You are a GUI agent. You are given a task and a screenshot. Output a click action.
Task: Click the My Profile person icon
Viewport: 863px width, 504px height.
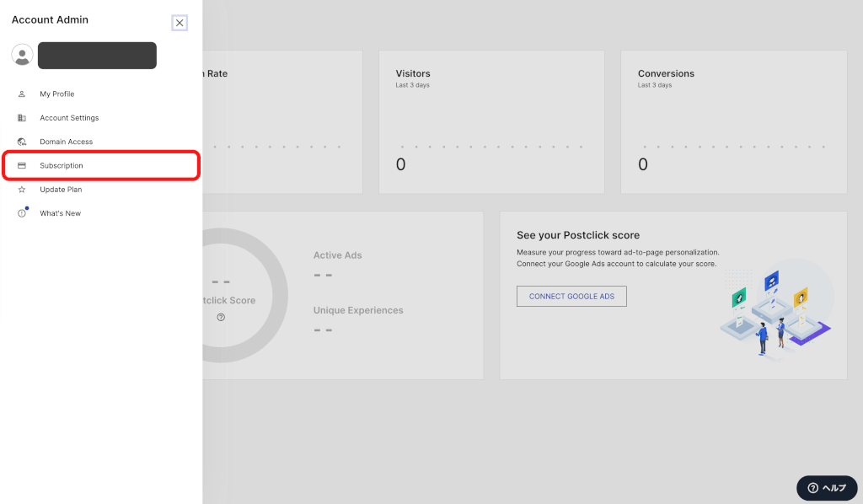pos(22,94)
